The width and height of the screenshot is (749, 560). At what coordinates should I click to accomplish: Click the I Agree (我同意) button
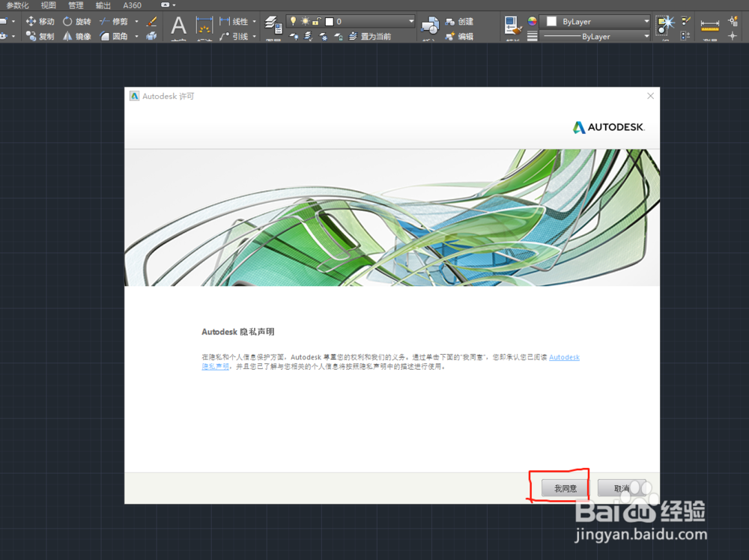click(565, 488)
